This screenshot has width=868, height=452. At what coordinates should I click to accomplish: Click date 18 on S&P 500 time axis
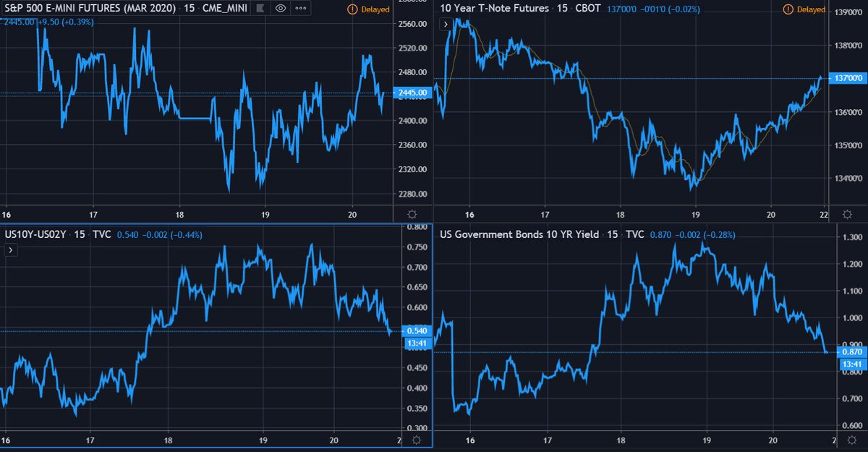pyautogui.click(x=179, y=215)
